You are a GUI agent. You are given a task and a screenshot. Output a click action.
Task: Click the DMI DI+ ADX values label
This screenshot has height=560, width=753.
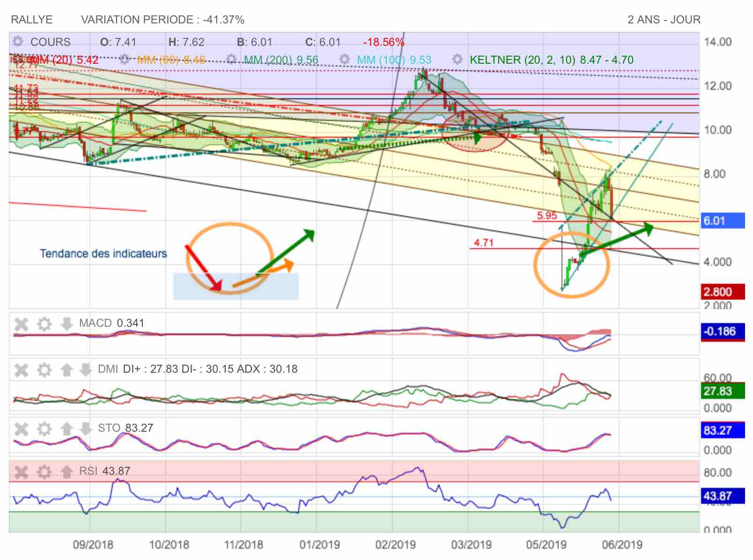198,369
